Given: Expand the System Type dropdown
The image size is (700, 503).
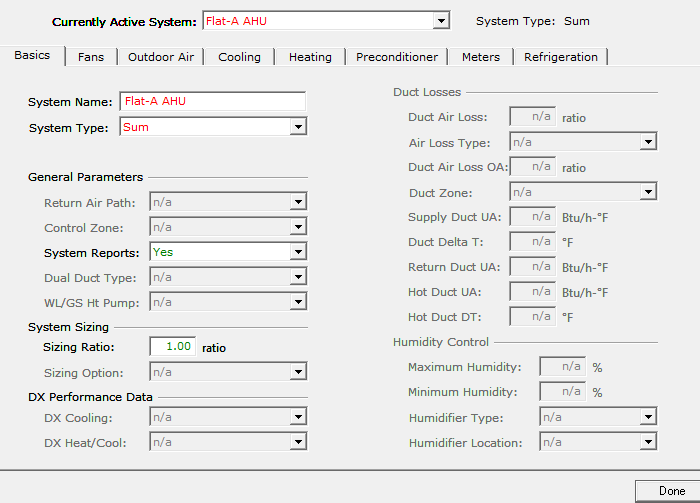Looking at the screenshot, I should coord(297,127).
